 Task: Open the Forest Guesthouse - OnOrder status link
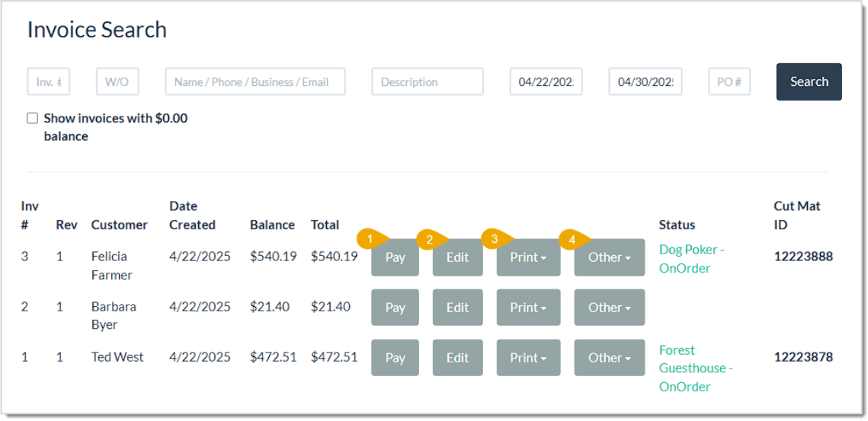696,368
